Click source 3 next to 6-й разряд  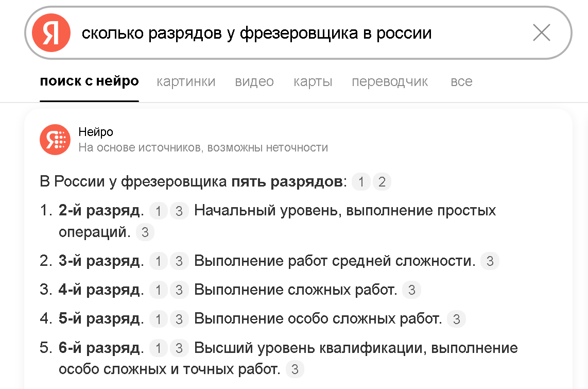tap(179, 348)
